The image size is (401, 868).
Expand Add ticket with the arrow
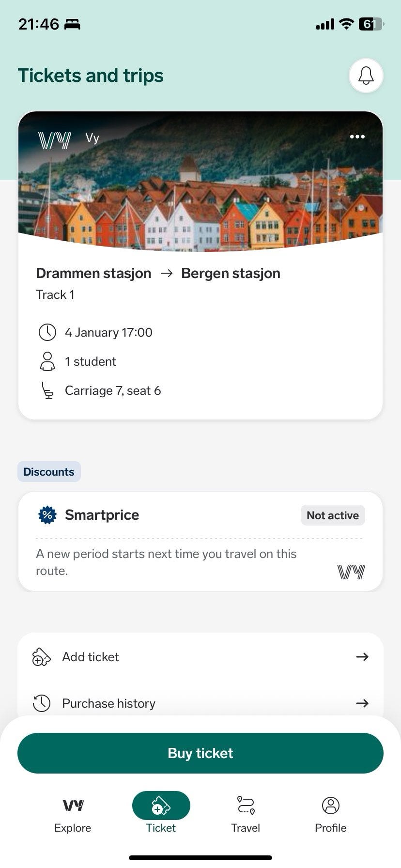pos(362,657)
